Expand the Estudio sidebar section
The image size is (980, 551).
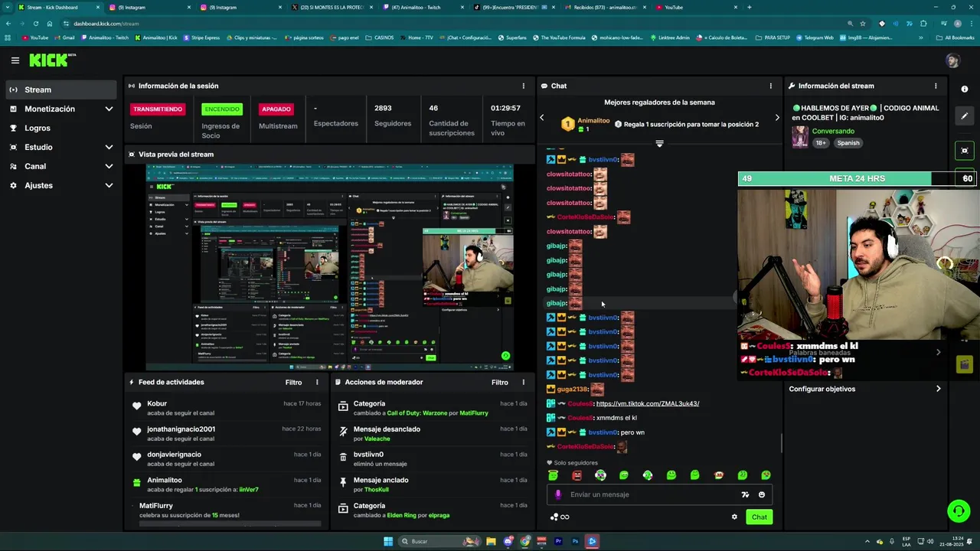(61, 147)
